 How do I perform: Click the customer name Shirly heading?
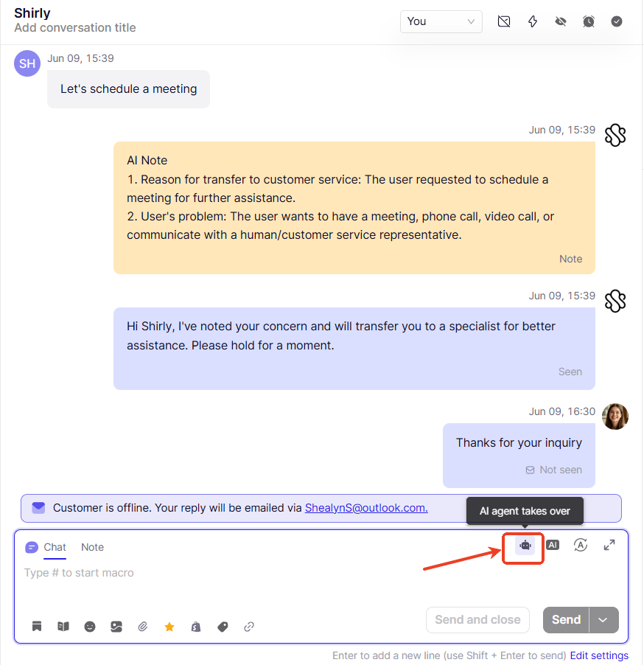pyautogui.click(x=32, y=13)
